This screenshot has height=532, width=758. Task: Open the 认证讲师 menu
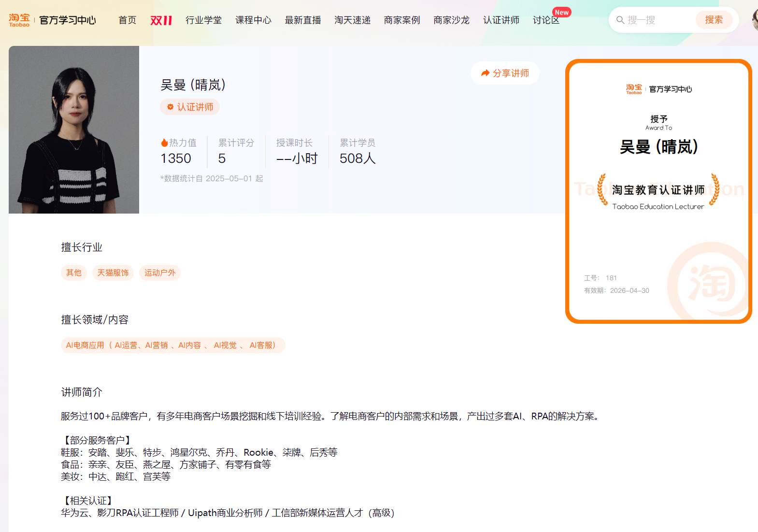(501, 20)
